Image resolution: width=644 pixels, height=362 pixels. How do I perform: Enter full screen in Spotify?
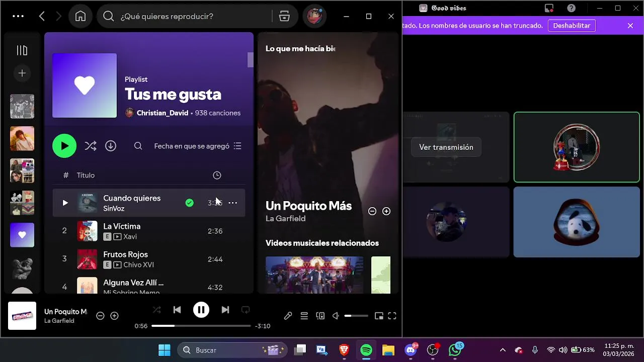(x=392, y=316)
